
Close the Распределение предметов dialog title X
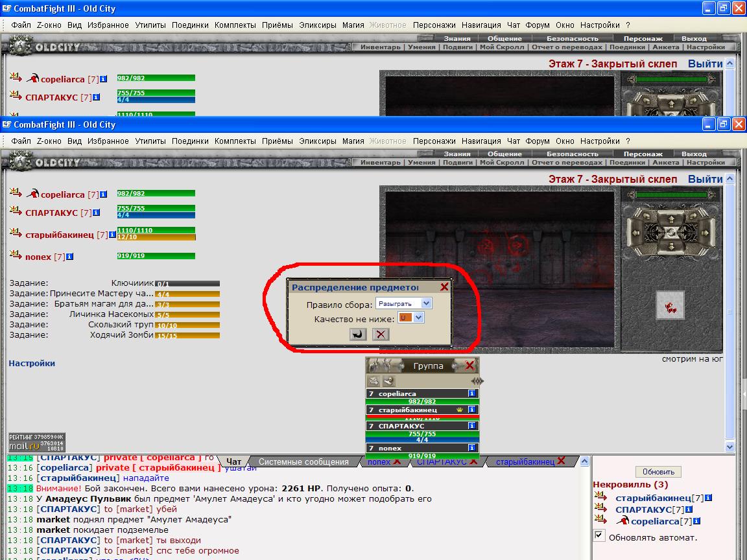pos(444,286)
